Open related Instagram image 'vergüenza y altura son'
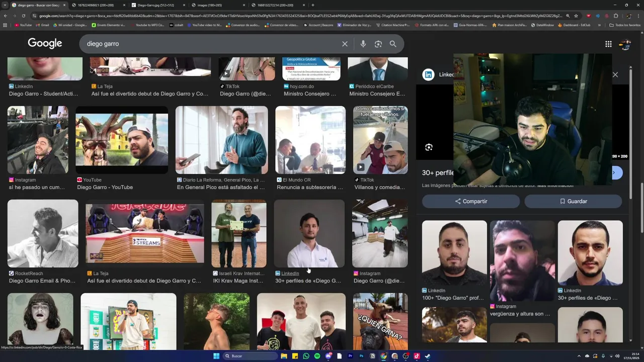This screenshot has width=644, height=362. pyautogui.click(x=522, y=260)
